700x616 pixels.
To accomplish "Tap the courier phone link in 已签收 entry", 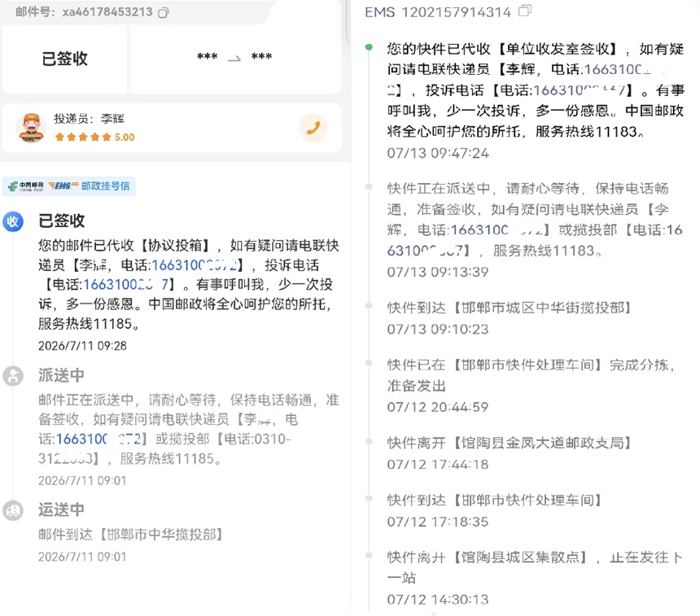I will coord(195,265).
